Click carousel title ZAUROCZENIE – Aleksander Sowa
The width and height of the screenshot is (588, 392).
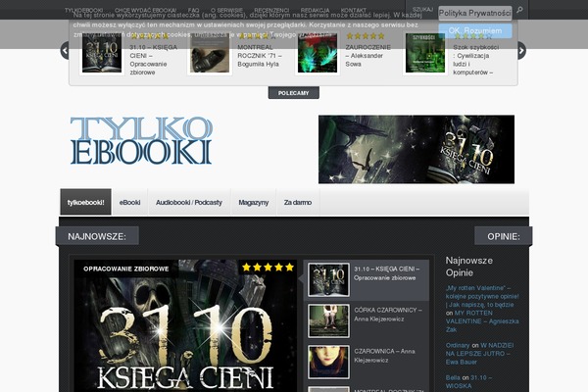click(367, 56)
